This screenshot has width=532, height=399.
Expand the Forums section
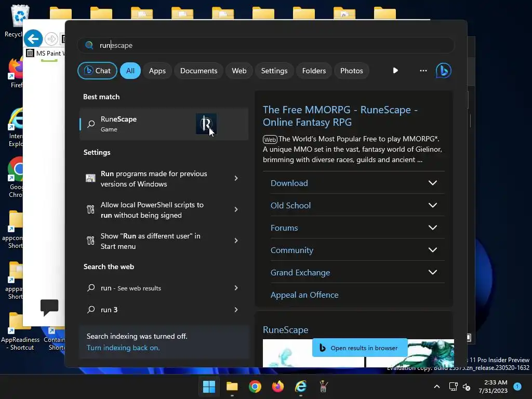point(433,228)
